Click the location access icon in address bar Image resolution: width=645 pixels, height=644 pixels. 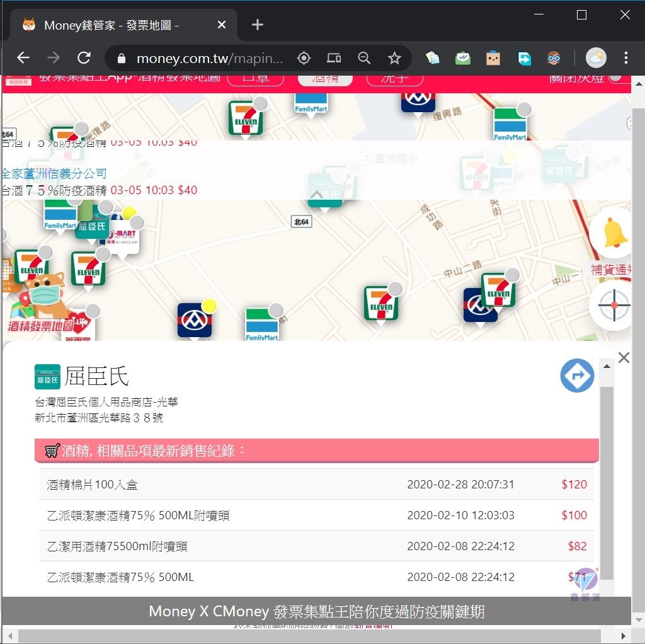pos(304,58)
